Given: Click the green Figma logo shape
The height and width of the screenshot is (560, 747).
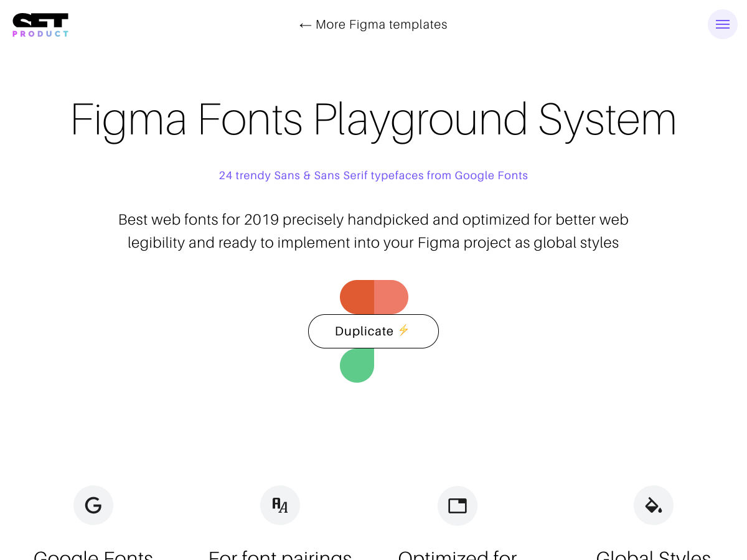Looking at the screenshot, I should pos(357,366).
